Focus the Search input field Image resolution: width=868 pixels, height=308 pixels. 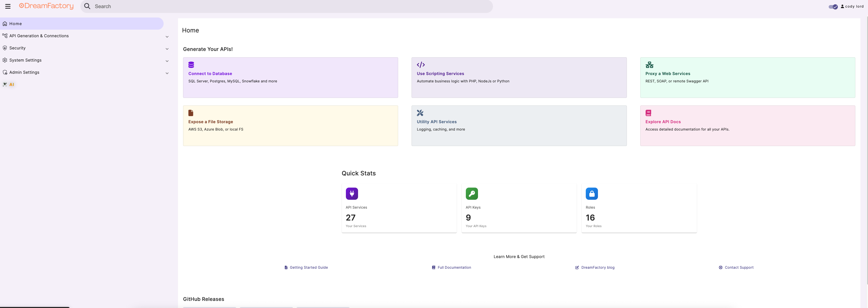[x=286, y=6]
